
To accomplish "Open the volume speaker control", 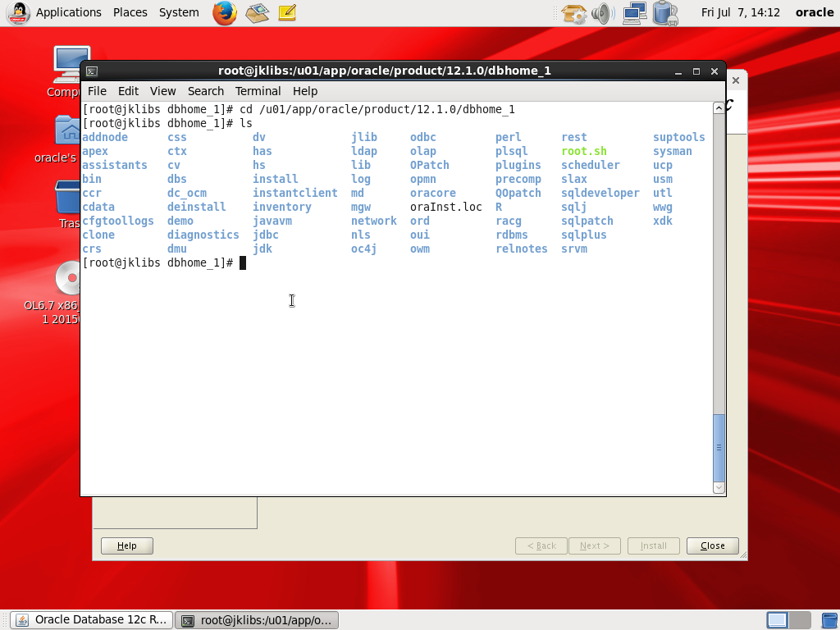I will (603, 13).
